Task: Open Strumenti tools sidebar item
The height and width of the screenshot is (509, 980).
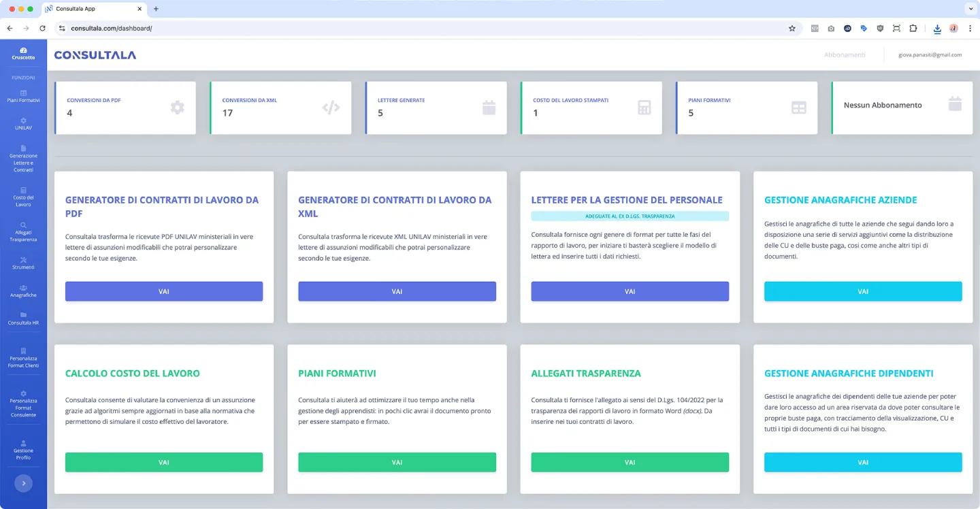Action: pos(23,263)
